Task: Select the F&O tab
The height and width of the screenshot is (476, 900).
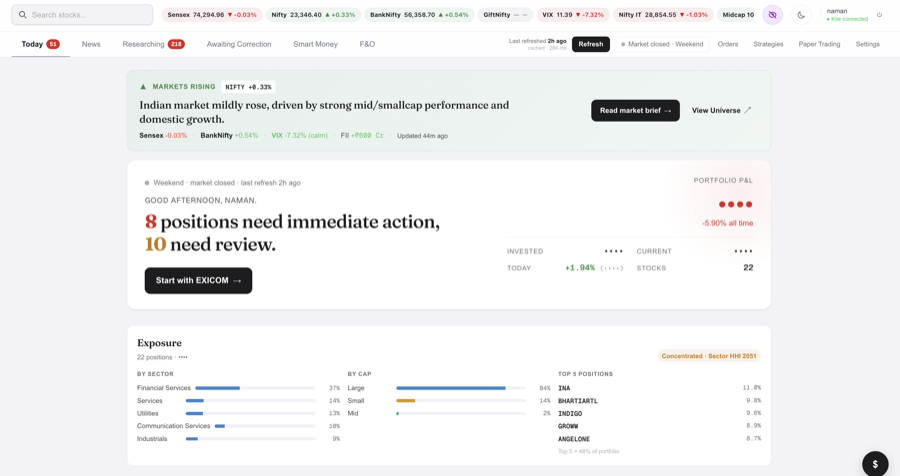Action: click(x=367, y=44)
